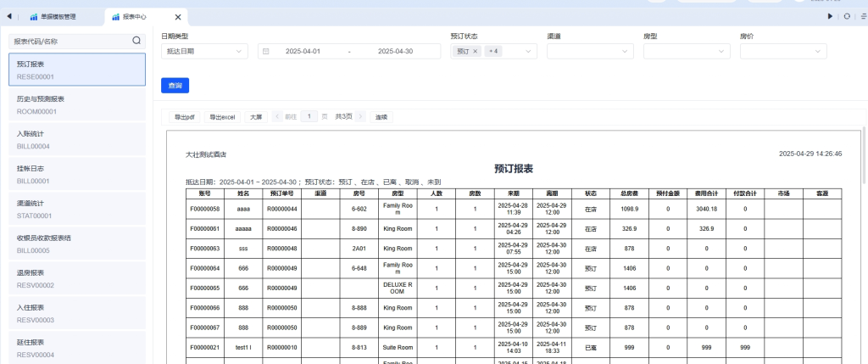The width and height of the screenshot is (868, 364).
Task: Open the 房型 dropdown
Action: 687,52
